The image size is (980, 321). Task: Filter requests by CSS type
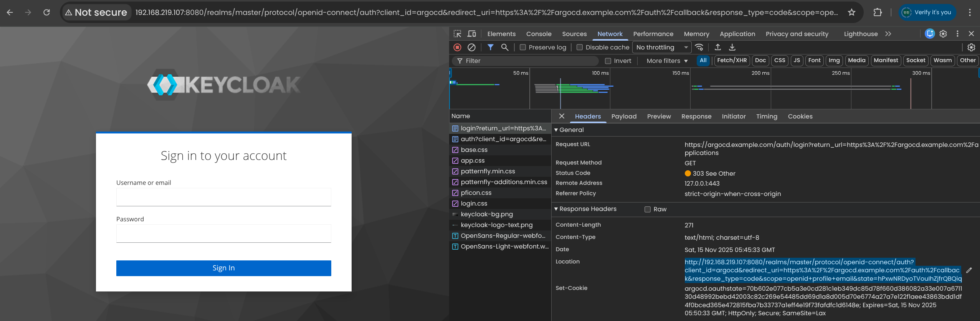click(780, 60)
